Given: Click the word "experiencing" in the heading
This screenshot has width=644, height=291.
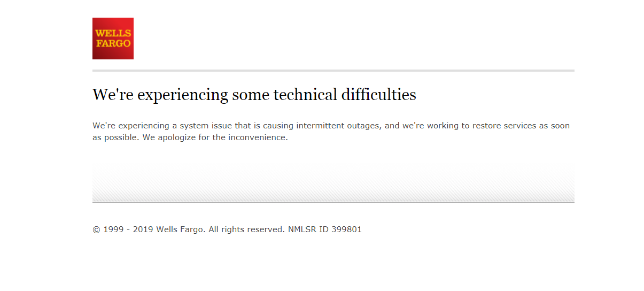Looking at the screenshot, I should pos(183,96).
